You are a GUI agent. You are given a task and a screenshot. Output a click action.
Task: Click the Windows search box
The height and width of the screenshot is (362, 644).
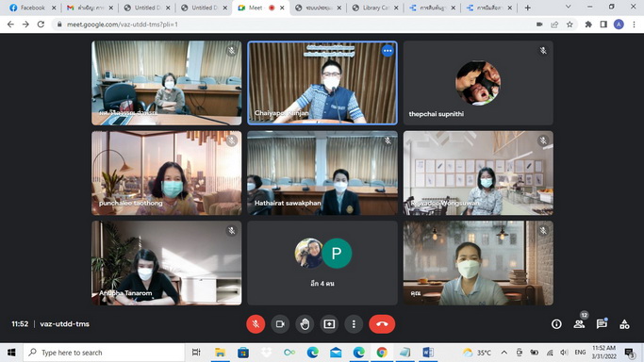pyautogui.click(x=104, y=353)
